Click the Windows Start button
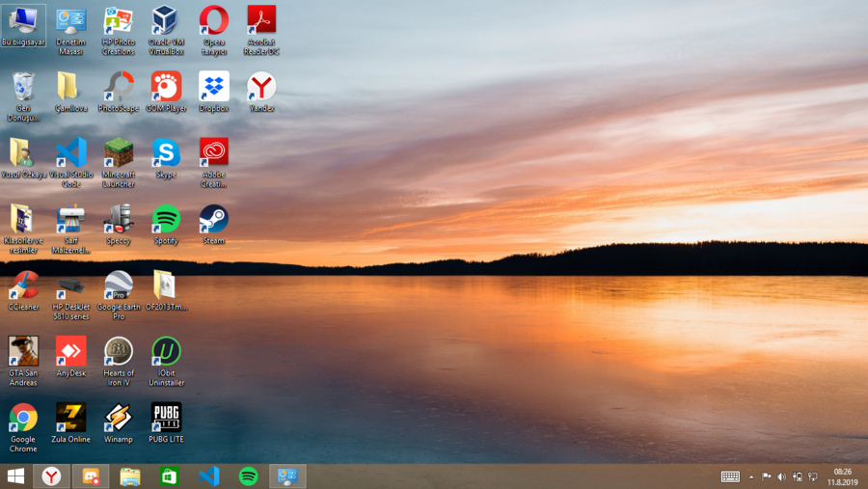Viewport: 868px width, 489px height. point(15,476)
